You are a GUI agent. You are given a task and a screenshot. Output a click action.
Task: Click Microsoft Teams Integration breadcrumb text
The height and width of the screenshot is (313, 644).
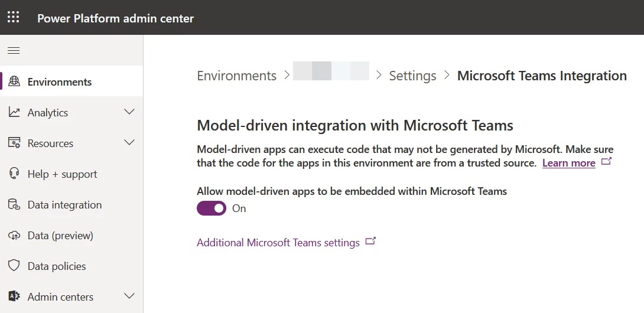coord(542,76)
